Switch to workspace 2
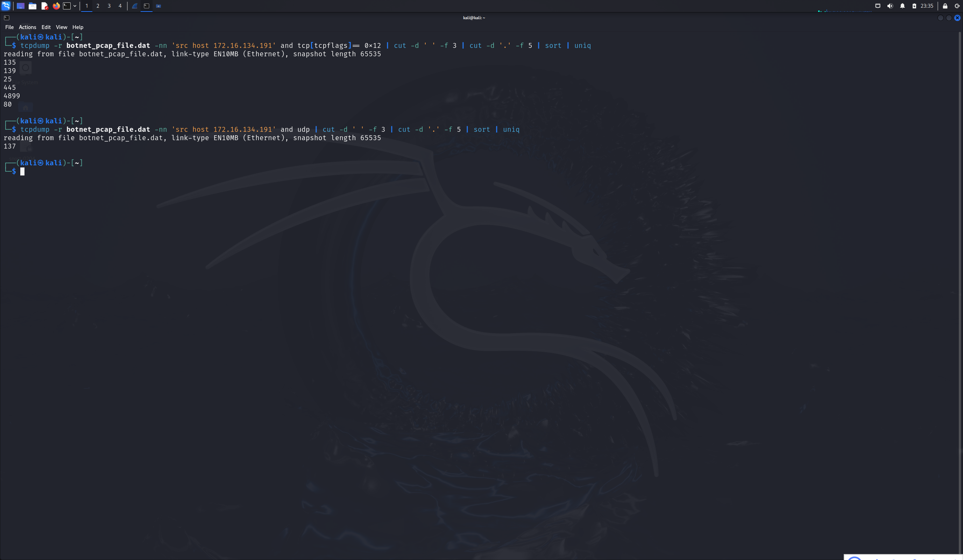The height and width of the screenshot is (560, 963). click(98, 6)
